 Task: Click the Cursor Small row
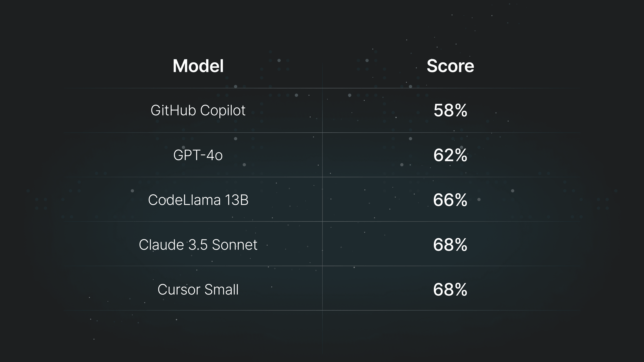[322, 289]
